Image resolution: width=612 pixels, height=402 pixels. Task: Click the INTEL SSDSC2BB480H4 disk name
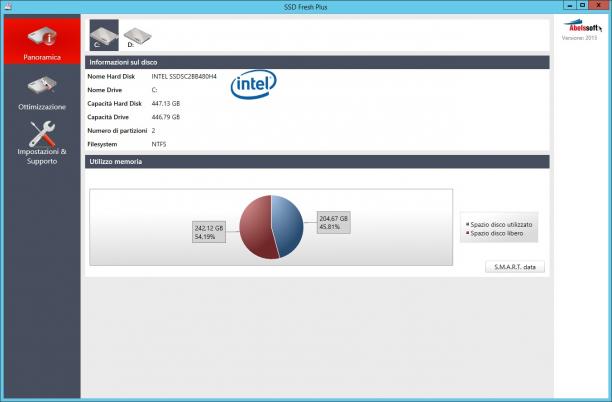(x=184, y=76)
